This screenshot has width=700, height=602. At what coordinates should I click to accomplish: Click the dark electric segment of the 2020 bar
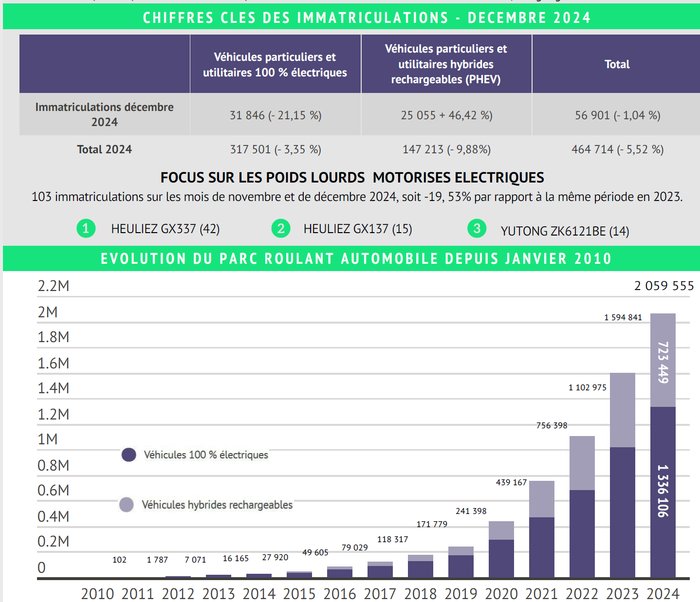501,559
